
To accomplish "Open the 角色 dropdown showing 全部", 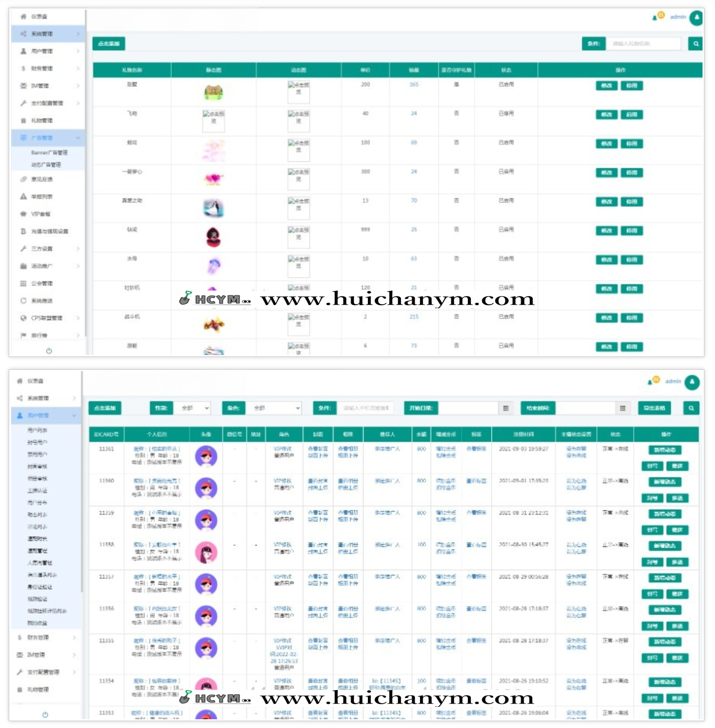I will click(x=275, y=408).
